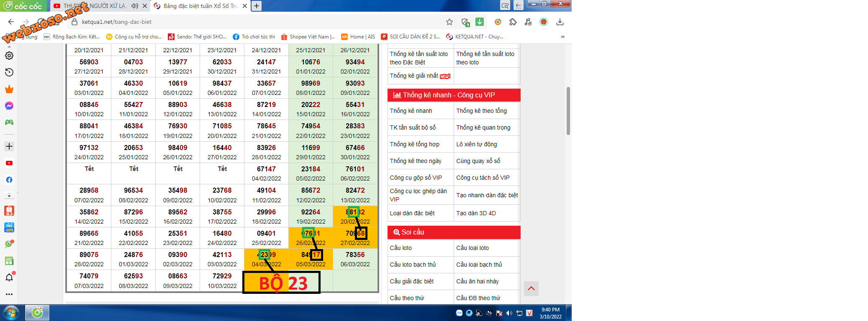868x321 pixels.
Task: Open the green gamepad sidebar icon
Action: (x=9, y=122)
